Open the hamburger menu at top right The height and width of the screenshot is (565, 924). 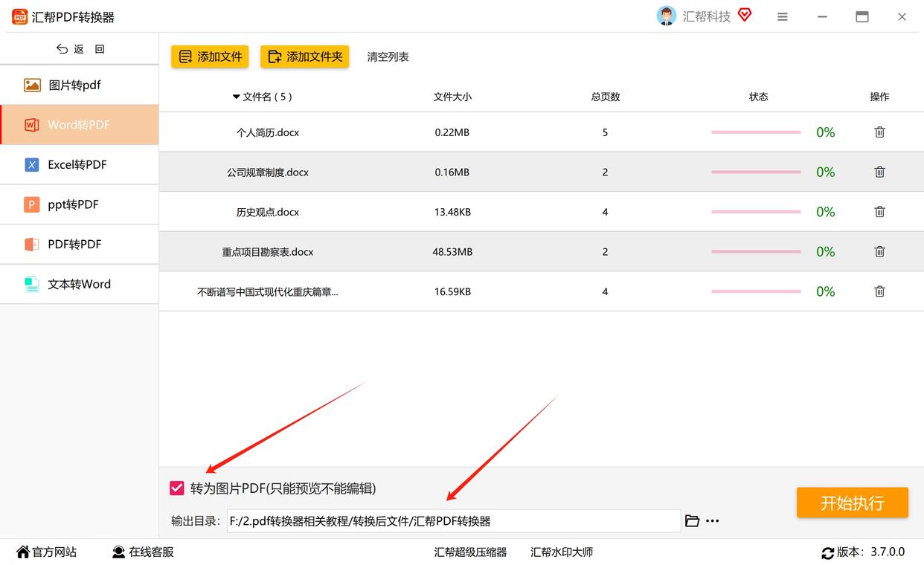[782, 16]
